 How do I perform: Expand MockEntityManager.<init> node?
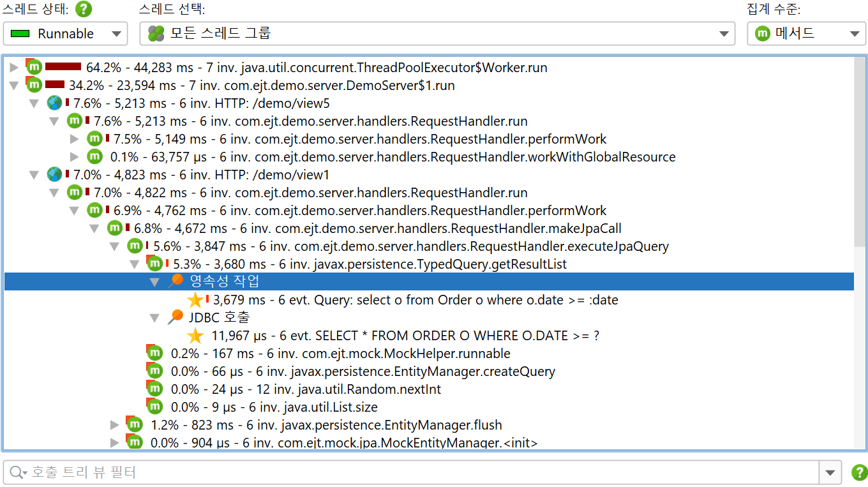pyautogui.click(x=115, y=443)
